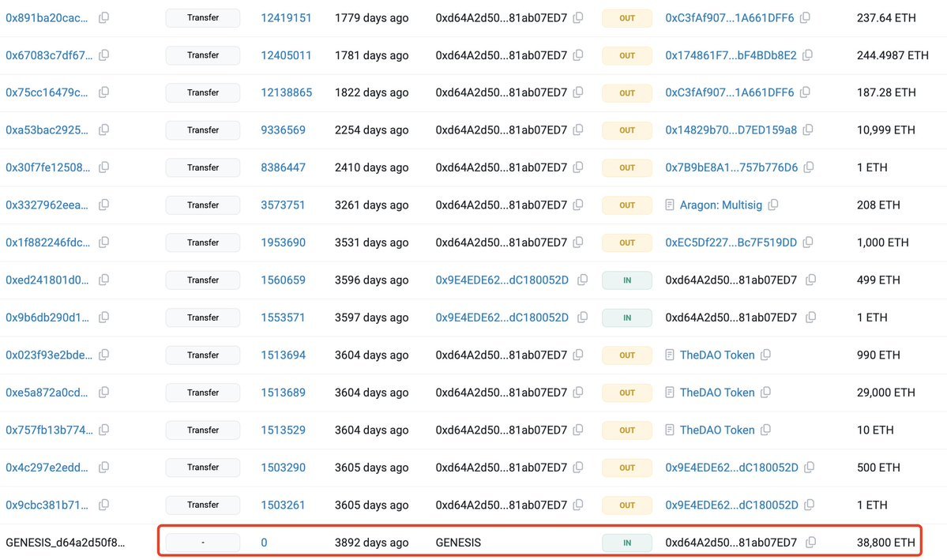Click Transfer on the 10,999 ETH transaction row
Image resolution: width=947 pixels, height=560 pixels.
202,130
